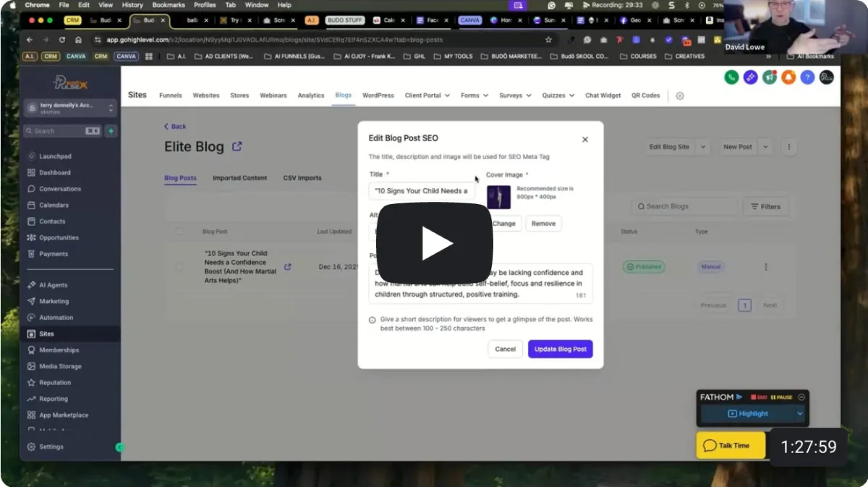Switch to the Stores tab

tap(239, 96)
